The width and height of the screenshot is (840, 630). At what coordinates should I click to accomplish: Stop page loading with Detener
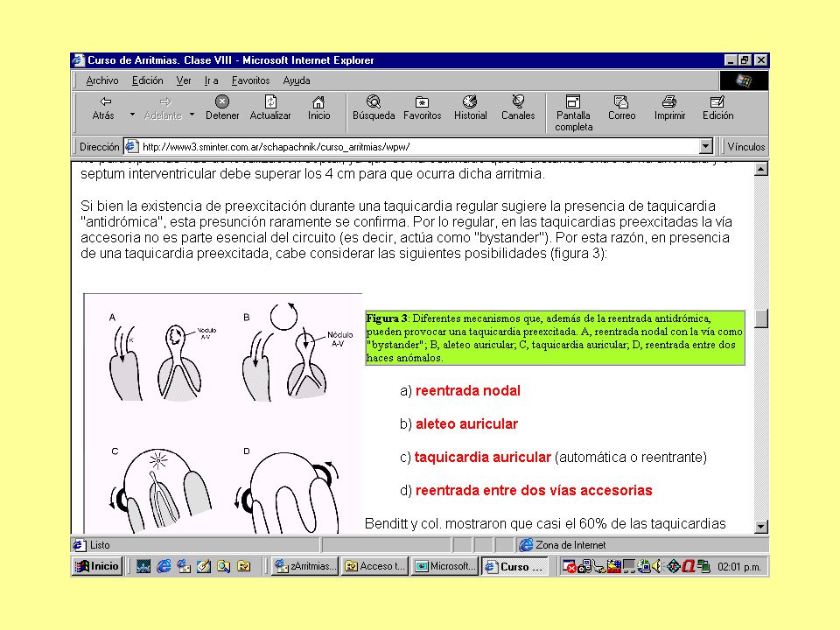coord(221,108)
